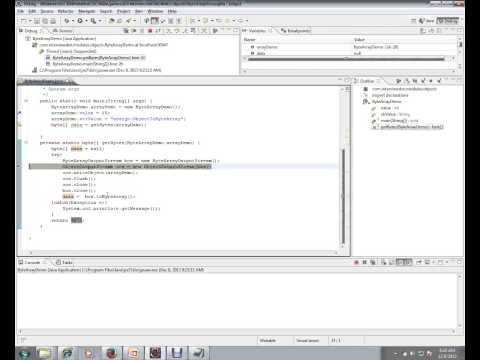Click the Step Over icon in Debug view
Viewport: 480px width, 360px height.
coord(177,31)
